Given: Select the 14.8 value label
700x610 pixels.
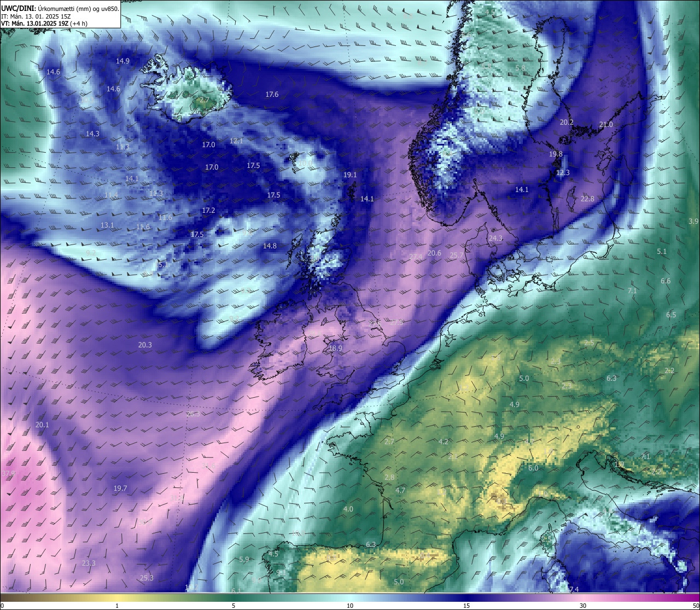Looking at the screenshot, I should pyautogui.click(x=270, y=246).
